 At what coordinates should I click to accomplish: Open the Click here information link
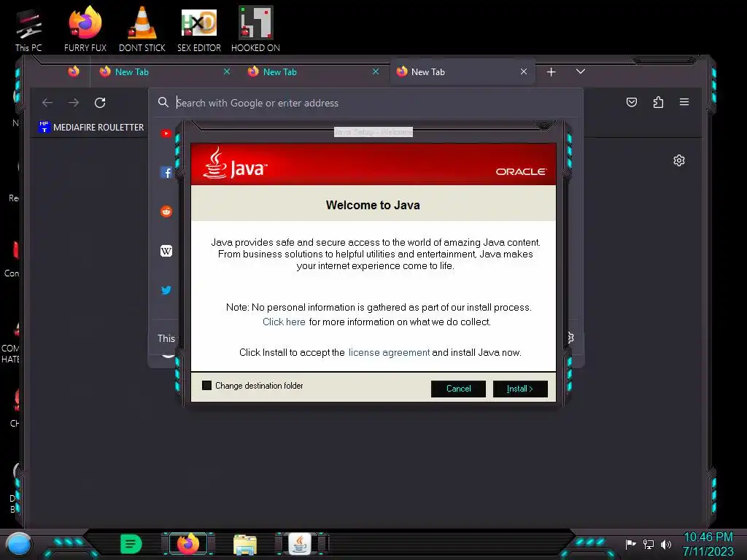[x=284, y=322]
